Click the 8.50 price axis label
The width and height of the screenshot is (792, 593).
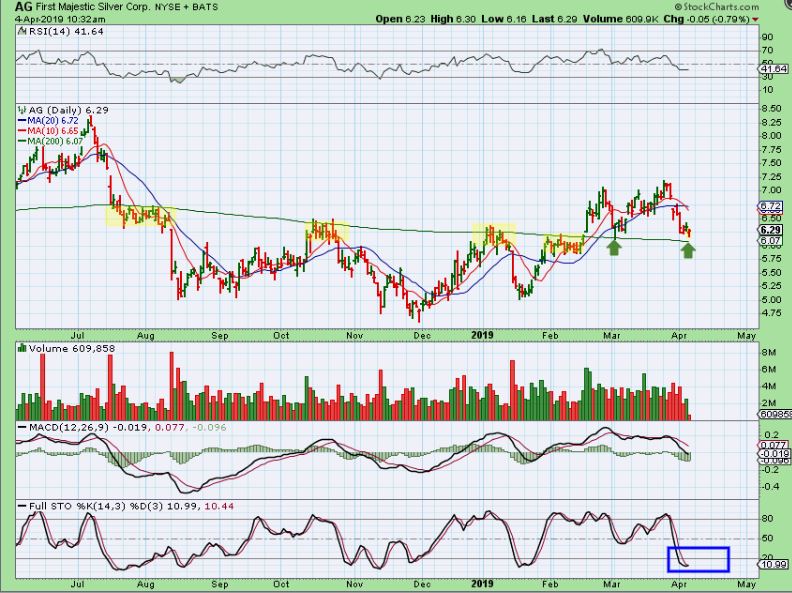[x=771, y=109]
